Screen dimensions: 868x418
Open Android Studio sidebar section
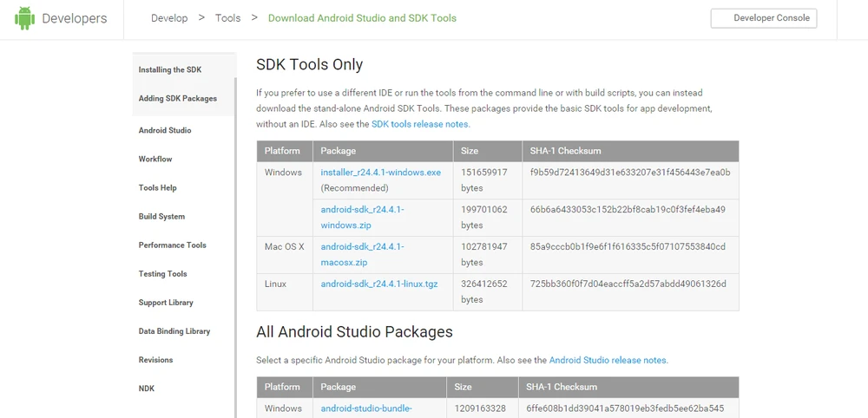click(165, 131)
